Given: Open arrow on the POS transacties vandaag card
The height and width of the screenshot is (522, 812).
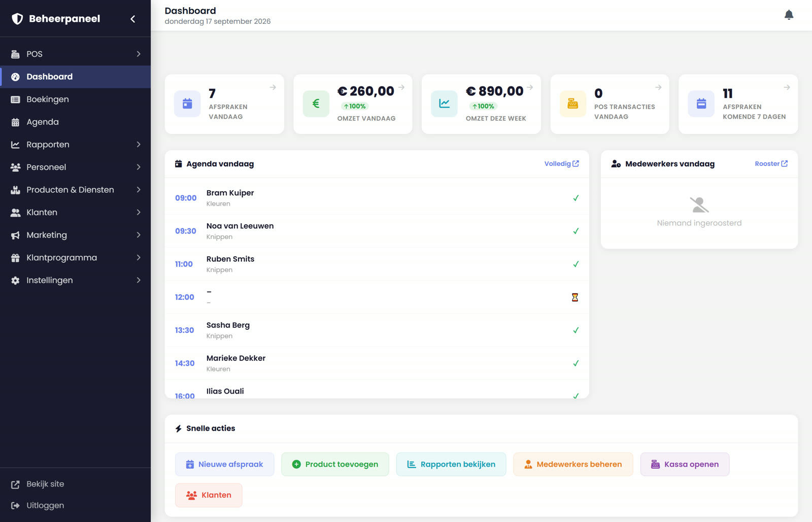Looking at the screenshot, I should pos(658,87).
